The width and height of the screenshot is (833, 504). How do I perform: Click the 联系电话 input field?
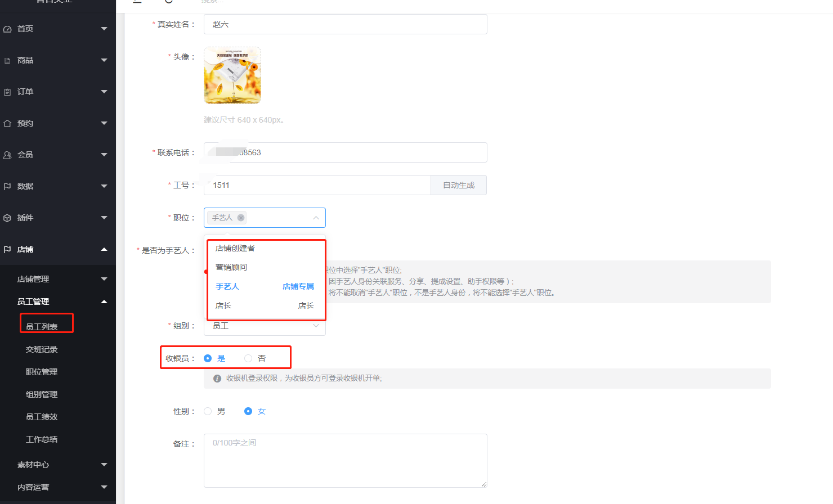click(346, 152)
